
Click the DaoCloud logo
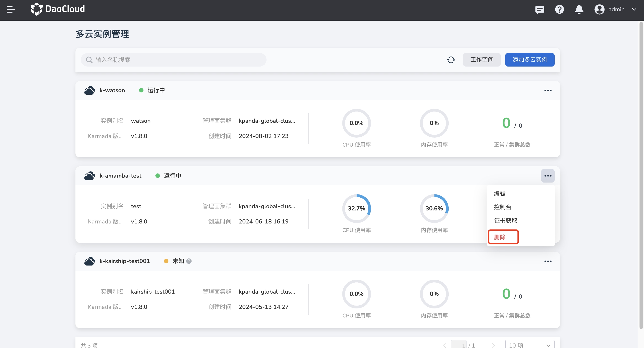click(58, 9)
